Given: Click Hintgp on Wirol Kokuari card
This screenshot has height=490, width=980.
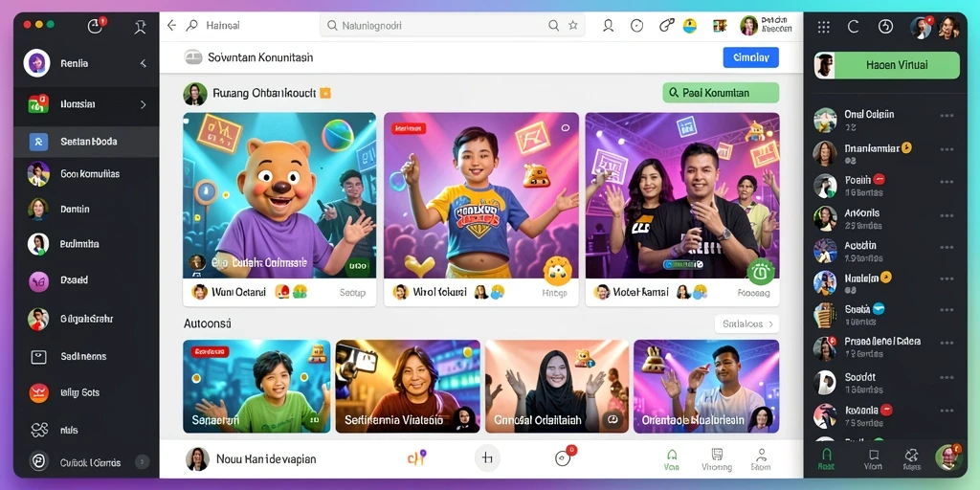Looking at the screenshot, I should pyautogui.click(x=554, y=292).
